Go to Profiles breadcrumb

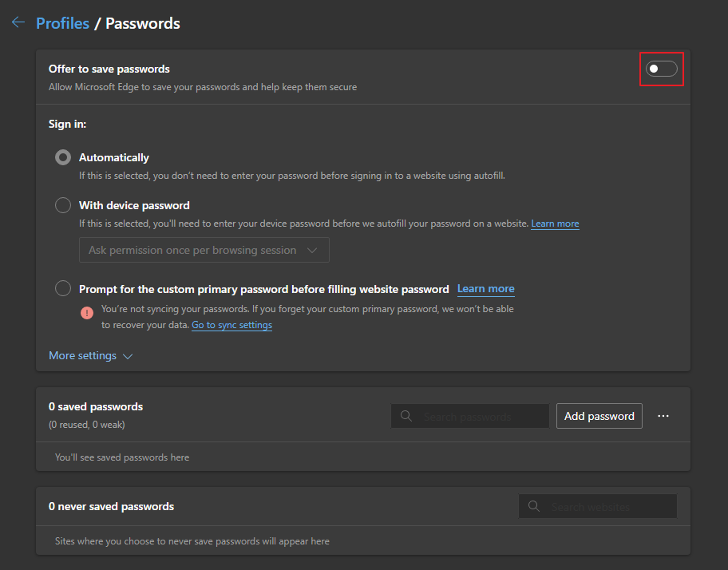tap(62, 23)
